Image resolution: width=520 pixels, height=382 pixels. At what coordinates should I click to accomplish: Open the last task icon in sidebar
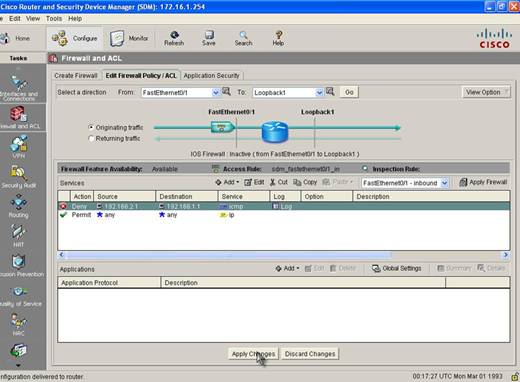click(x=19, y=351)
